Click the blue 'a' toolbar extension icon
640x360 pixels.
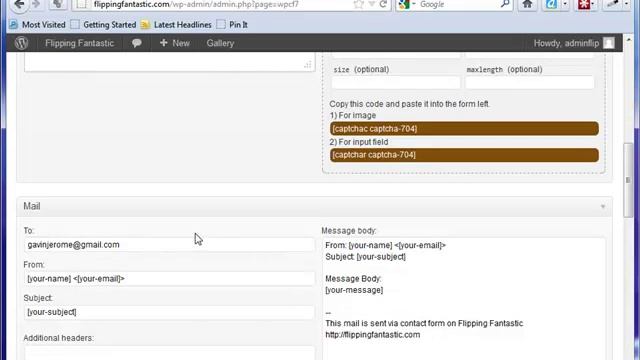pos(551,4)
